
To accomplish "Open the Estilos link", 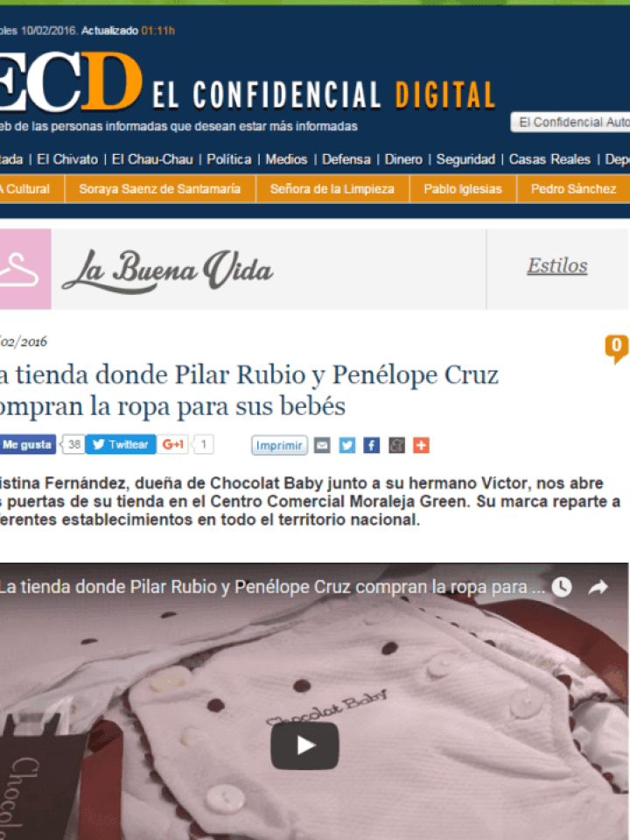I will click(557, 266).
